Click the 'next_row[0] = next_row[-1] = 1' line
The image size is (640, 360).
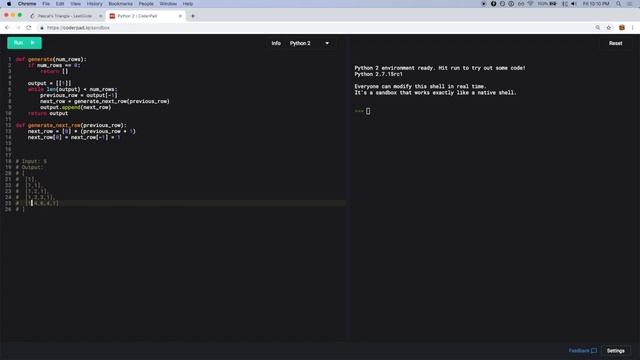point(74,138)
